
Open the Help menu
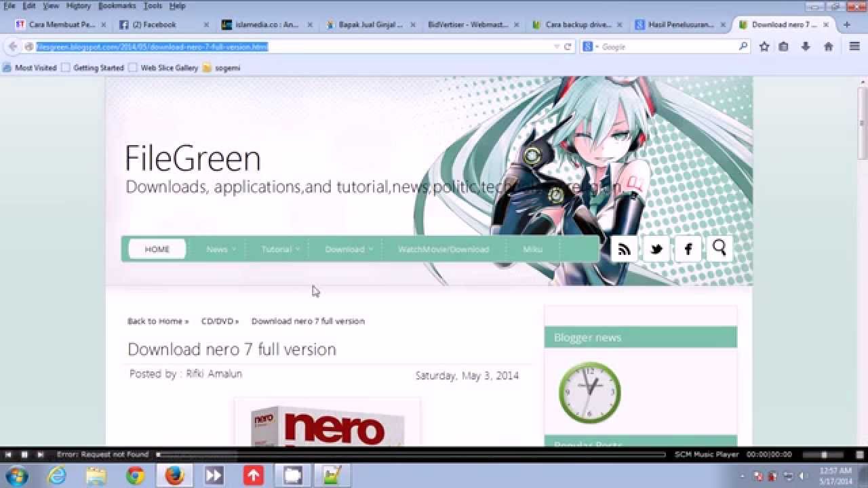click(x=178, y=5)
